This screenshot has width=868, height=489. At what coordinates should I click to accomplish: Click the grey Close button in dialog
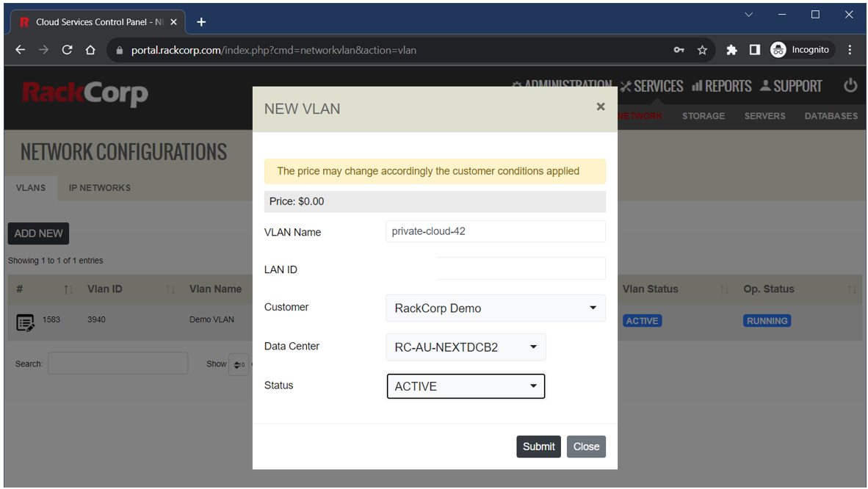586,446
